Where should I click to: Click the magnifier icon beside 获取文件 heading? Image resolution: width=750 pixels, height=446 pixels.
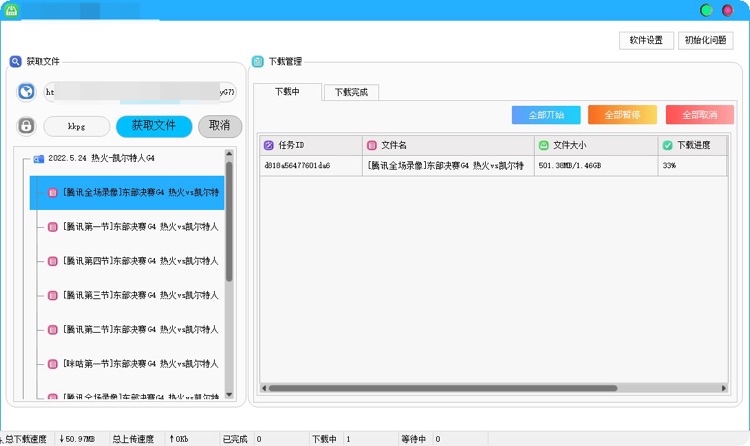[x=15, y=61]
